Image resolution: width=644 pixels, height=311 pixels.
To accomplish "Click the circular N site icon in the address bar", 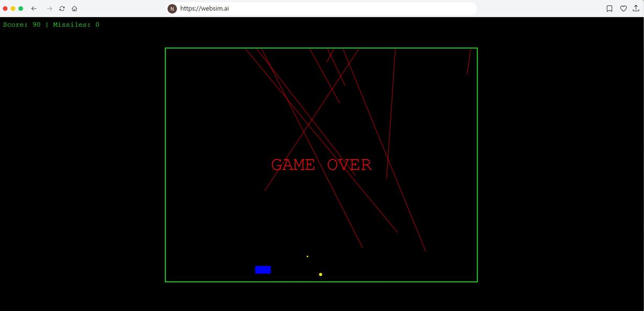I will point(172,9).
